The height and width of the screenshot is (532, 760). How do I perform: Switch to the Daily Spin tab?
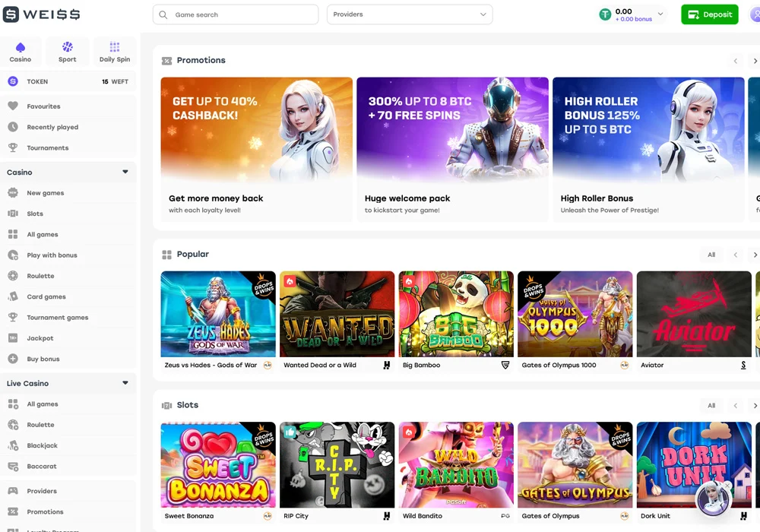(115, 52)
